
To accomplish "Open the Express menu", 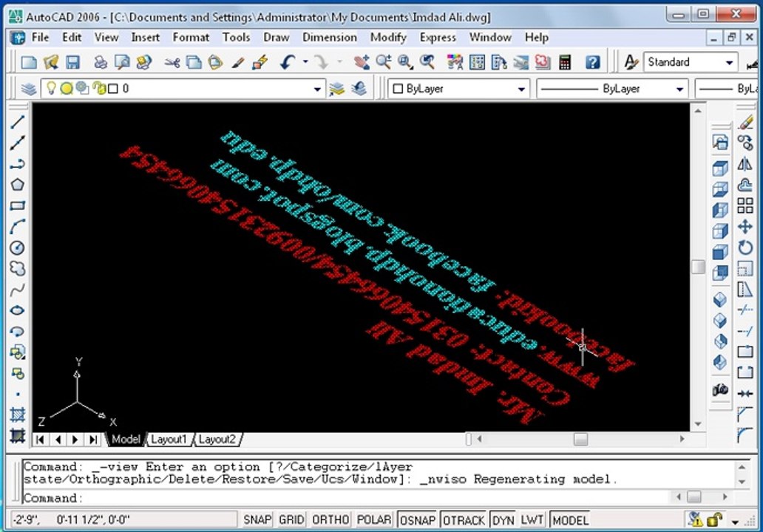I will pyautogui.click(x=438, y=38).
